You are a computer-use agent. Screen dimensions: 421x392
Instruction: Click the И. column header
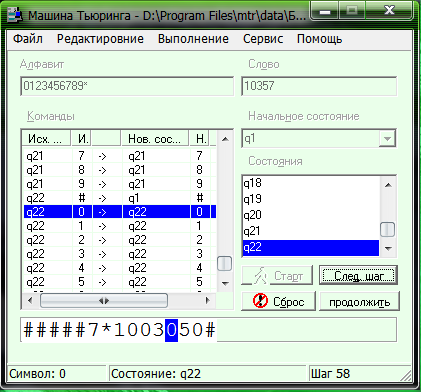point(82,138)
